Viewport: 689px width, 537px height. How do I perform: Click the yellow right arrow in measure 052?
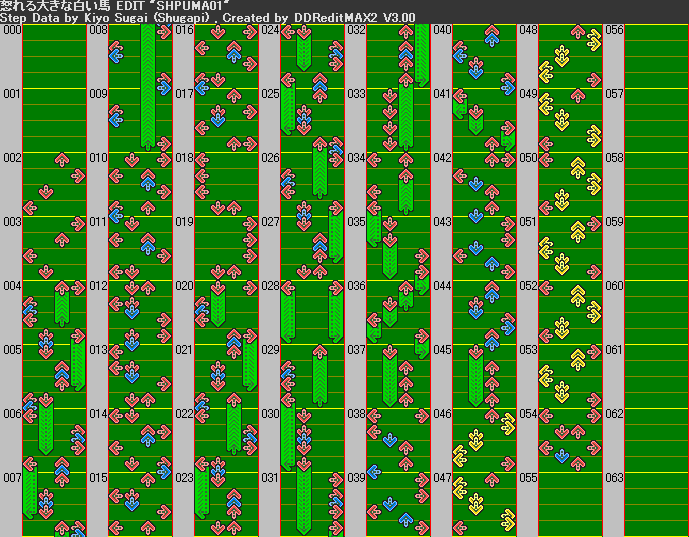[594, 312]
